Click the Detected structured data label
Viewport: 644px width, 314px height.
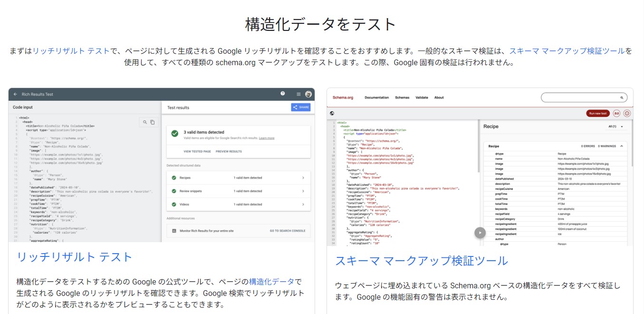[x=184, y=166]
